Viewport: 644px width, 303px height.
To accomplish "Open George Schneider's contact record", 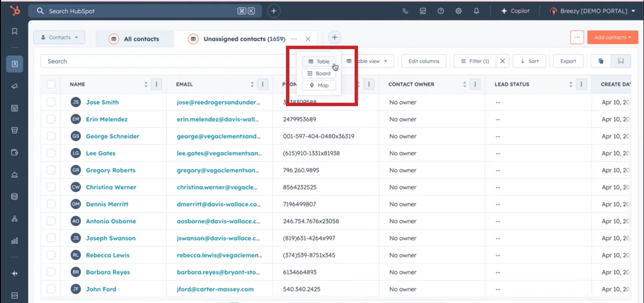I will point(112,136).
